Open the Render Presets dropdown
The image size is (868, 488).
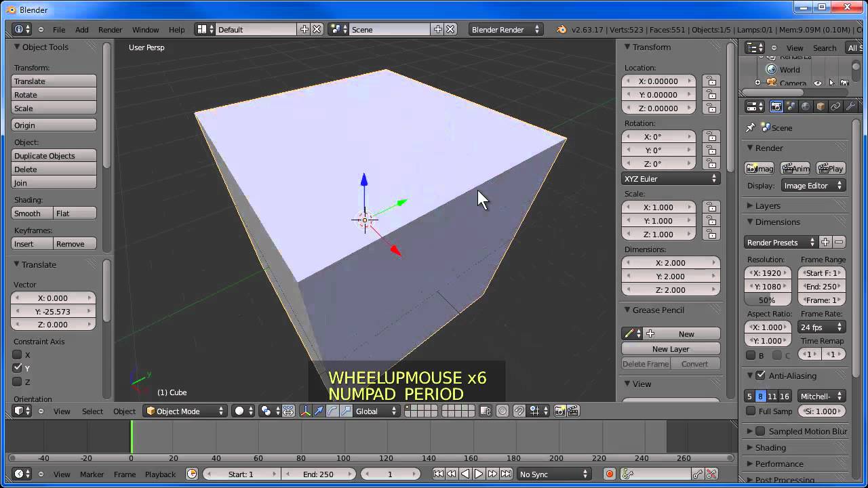click(x=781, y=242)
